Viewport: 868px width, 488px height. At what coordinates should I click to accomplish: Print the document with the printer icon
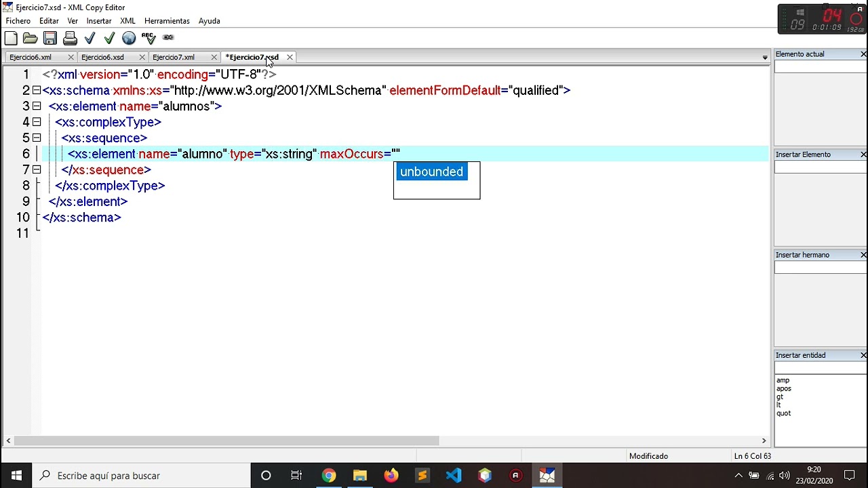[70, 38]
